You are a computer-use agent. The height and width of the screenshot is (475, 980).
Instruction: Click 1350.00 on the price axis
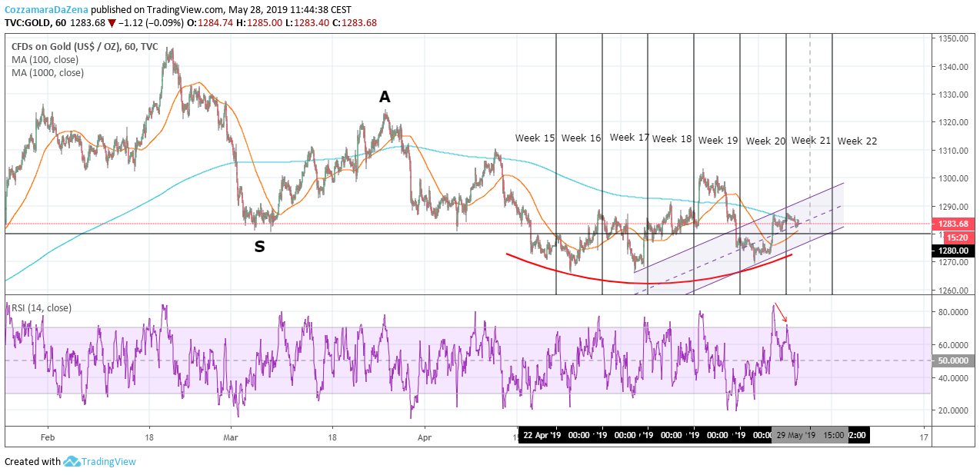[x=952, y=38]
